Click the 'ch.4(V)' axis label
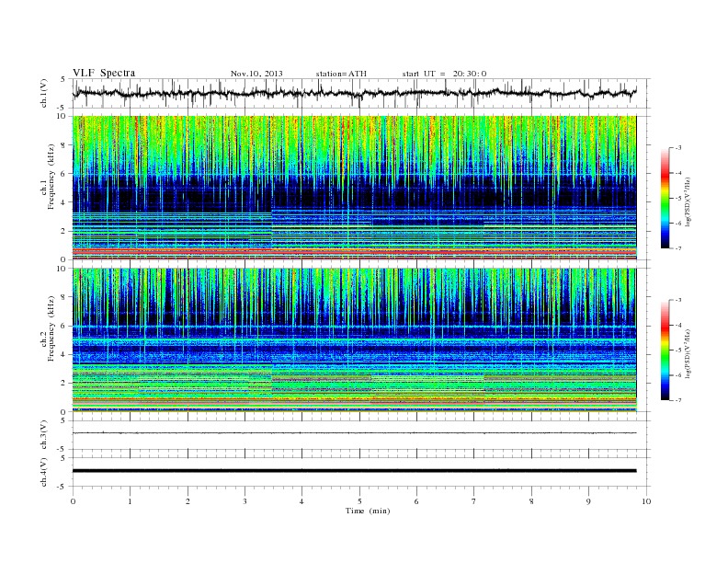This screenshot has height=563, width=728. [x=44, y=472]
